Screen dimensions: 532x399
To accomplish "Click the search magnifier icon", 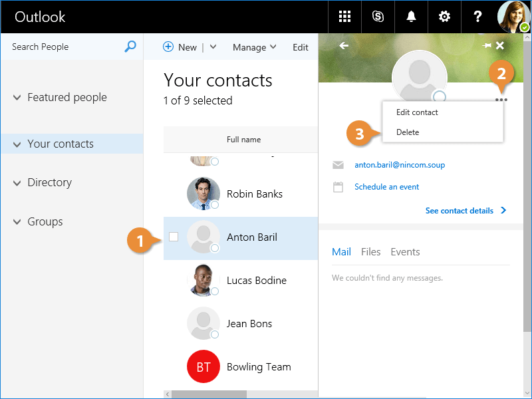I will click(130, 47).
